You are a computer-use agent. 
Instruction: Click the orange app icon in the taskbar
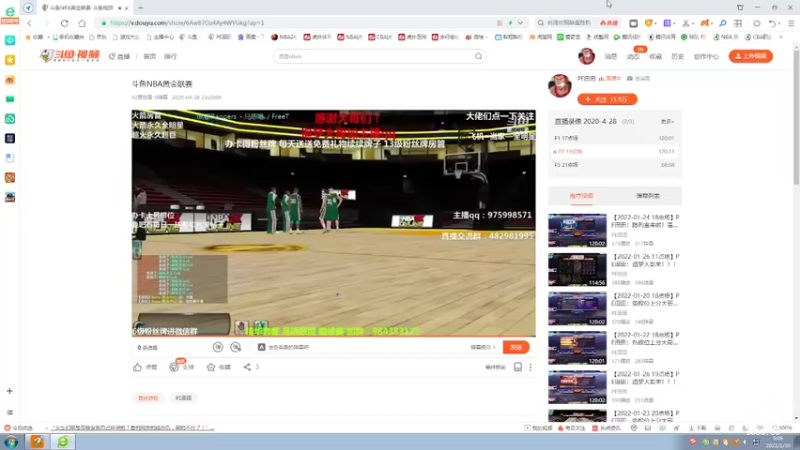(x=37, y=442)
